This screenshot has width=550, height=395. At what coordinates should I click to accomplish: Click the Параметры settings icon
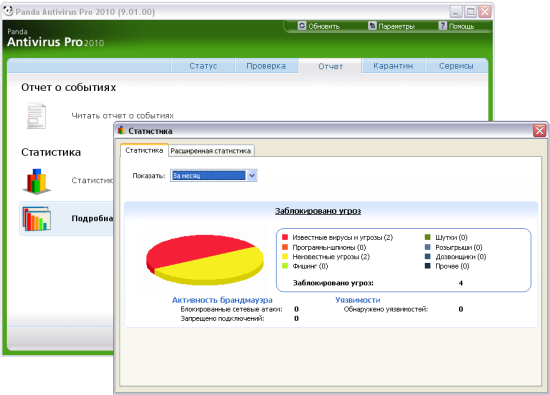tap(372, 26)
